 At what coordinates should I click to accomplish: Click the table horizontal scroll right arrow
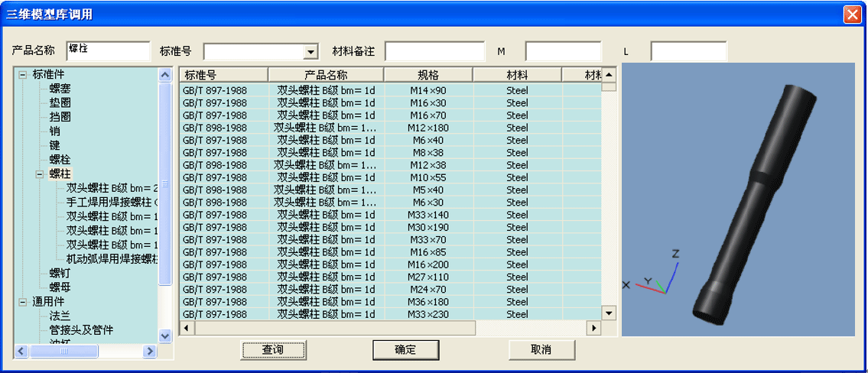594,328
